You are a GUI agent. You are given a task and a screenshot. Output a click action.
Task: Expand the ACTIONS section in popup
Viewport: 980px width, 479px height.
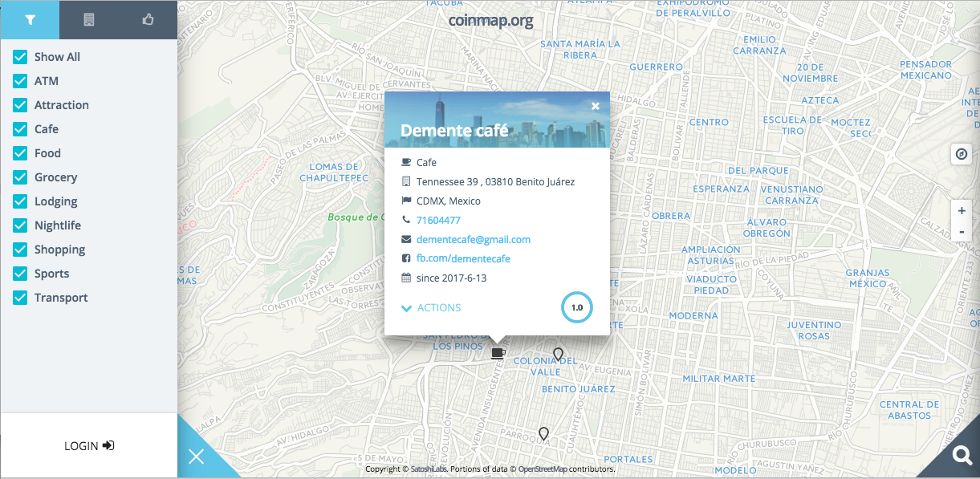431,307
